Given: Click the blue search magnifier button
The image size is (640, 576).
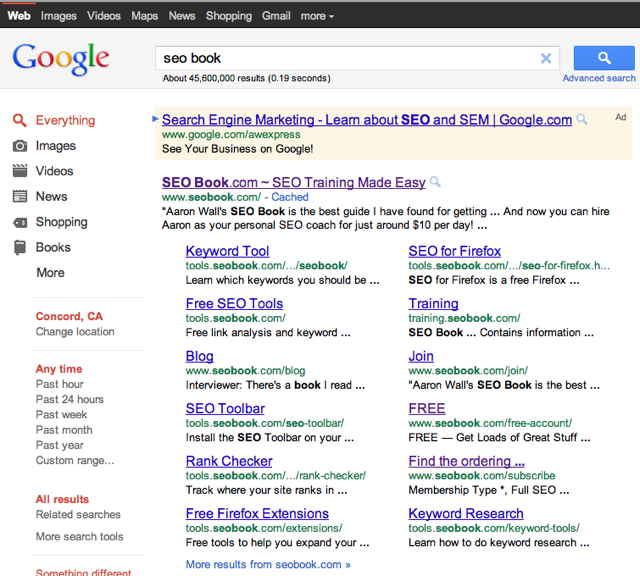Looking at the screenshot, I should click(x=604, y=58).
